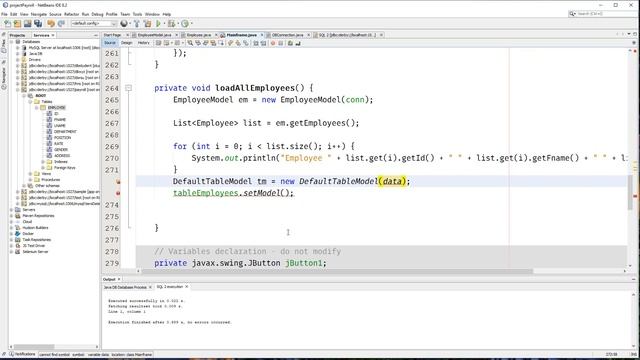This screenshot has width=640, height=360.
Task: Select the Docker node in Services
Action: click(28, 234)
